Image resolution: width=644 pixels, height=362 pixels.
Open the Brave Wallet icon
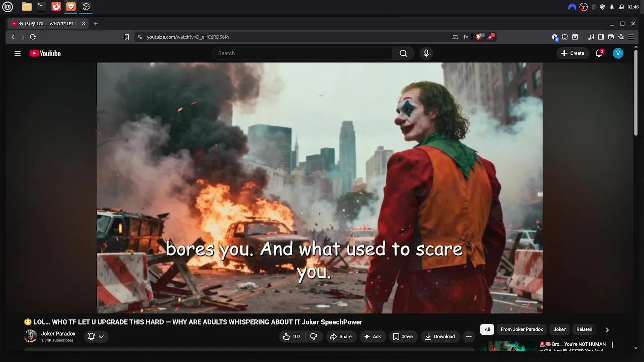pos(611,37)
